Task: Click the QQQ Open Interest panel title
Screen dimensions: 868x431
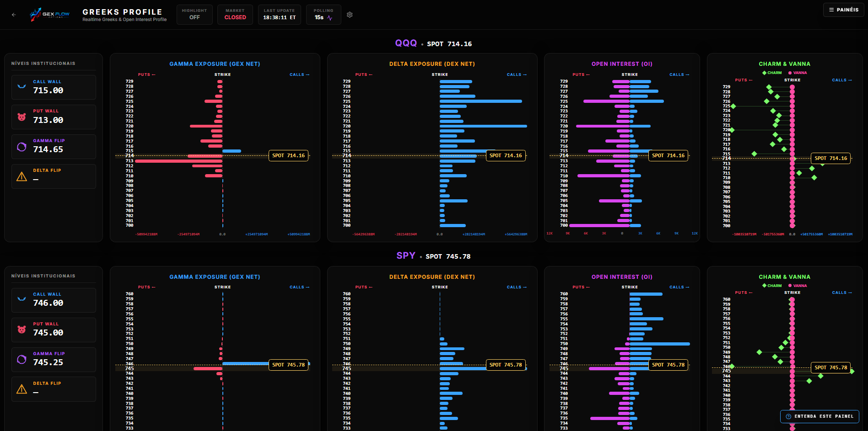Action: click(x=622, y=64)
